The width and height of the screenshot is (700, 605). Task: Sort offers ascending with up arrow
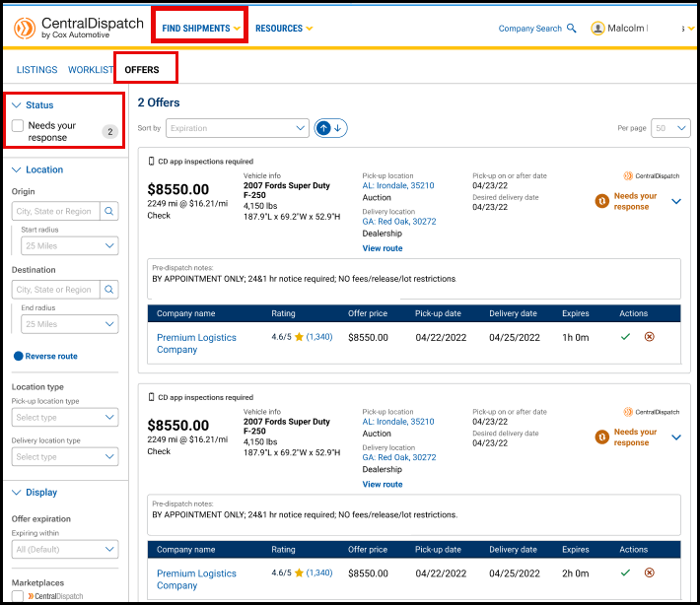(x=323, y=128)
